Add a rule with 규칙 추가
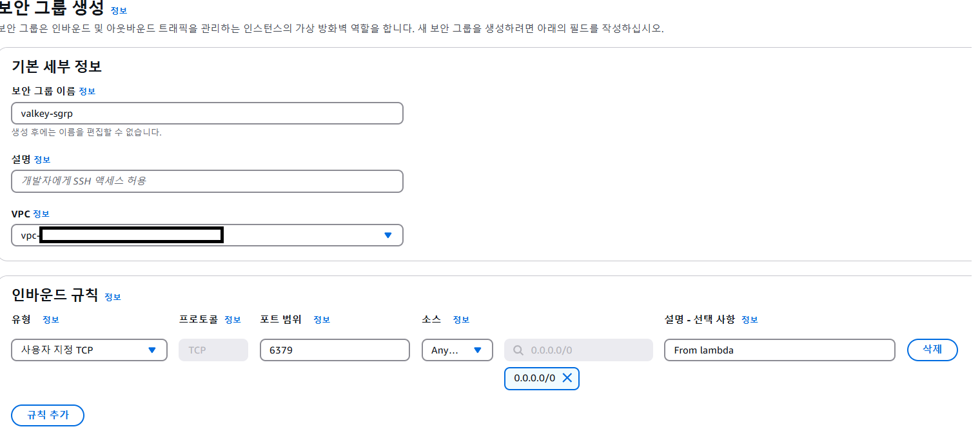The image size is (980, 429). point(48,415)
